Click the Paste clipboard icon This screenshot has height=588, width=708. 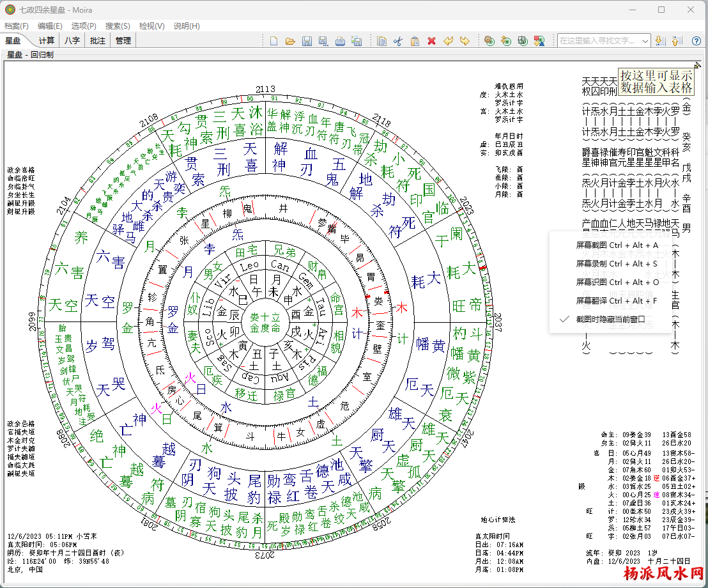tap(415, 41)
